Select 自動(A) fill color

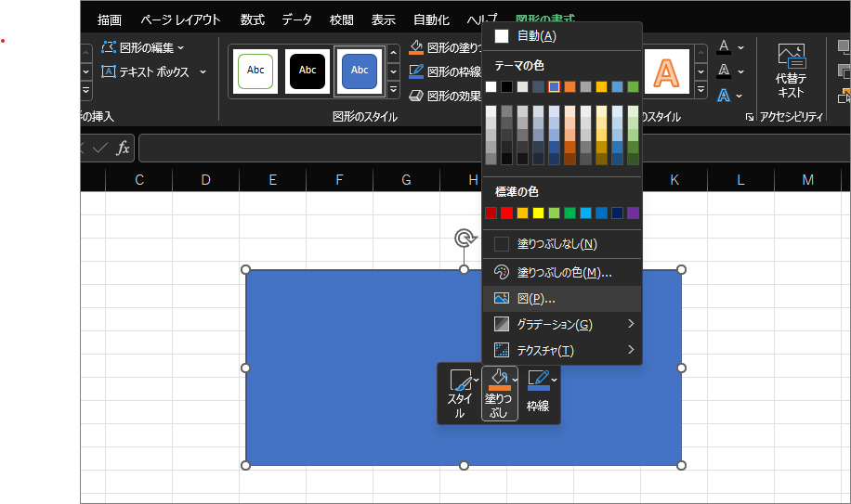point(562,36)
